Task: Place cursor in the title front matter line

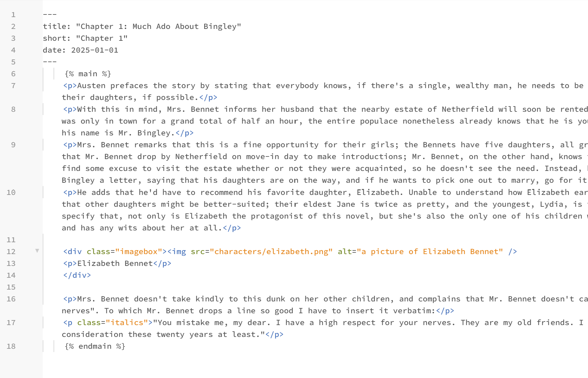Action: (x=142, y=27)
